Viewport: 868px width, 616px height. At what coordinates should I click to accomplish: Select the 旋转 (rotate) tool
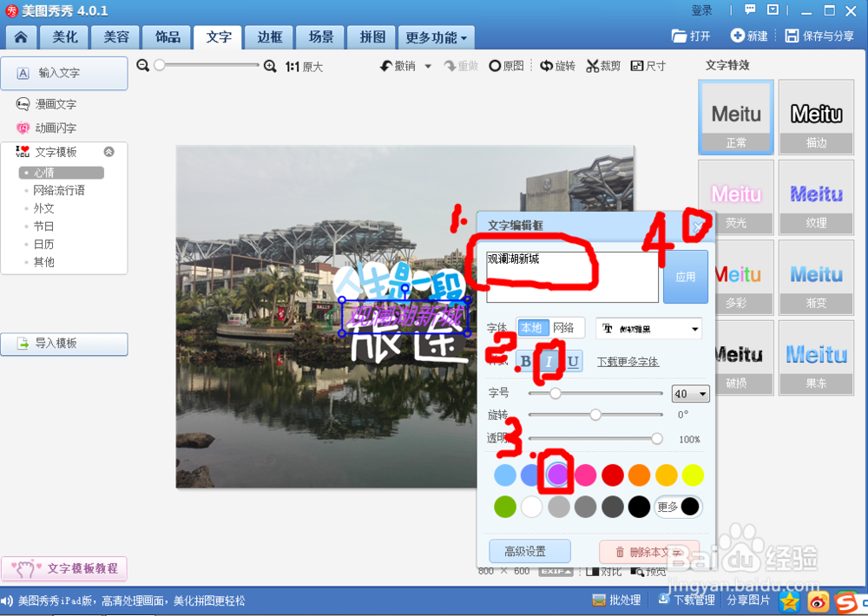(x=557, y=65)
